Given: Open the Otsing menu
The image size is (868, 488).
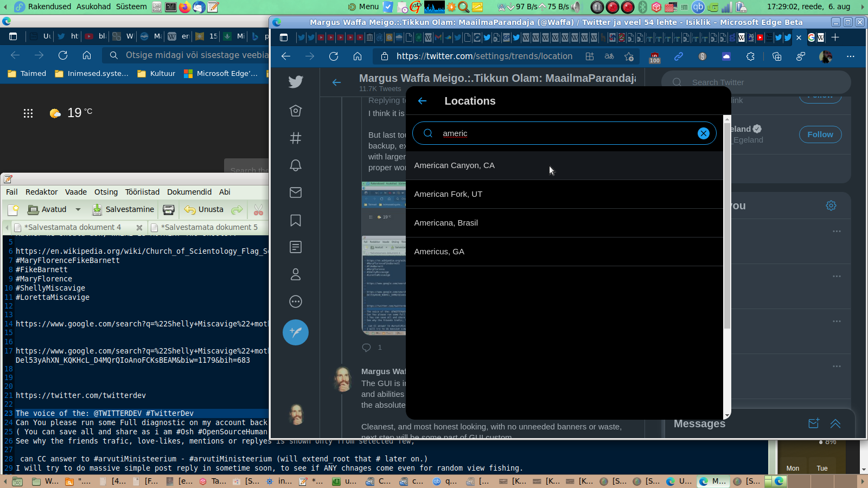Looking at the screenshot, I should pos(106,192).
